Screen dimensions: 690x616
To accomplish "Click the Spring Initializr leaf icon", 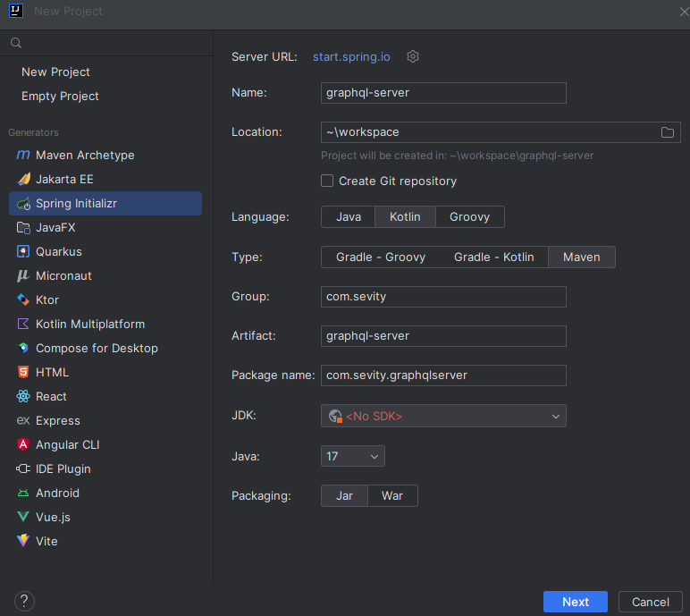I will click(x=23, y=204).
